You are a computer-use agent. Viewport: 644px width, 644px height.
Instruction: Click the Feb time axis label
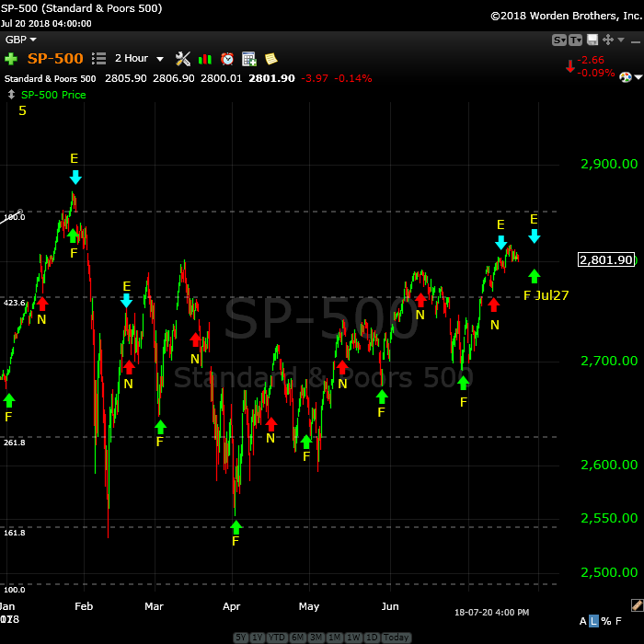coord(84,606)
